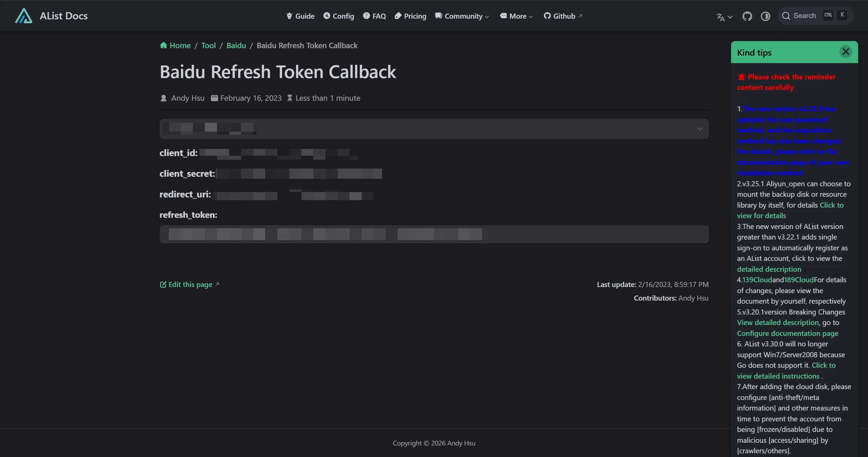Click the Home icon in breadcrumb

pyautogui.click(x=163, y=45)
